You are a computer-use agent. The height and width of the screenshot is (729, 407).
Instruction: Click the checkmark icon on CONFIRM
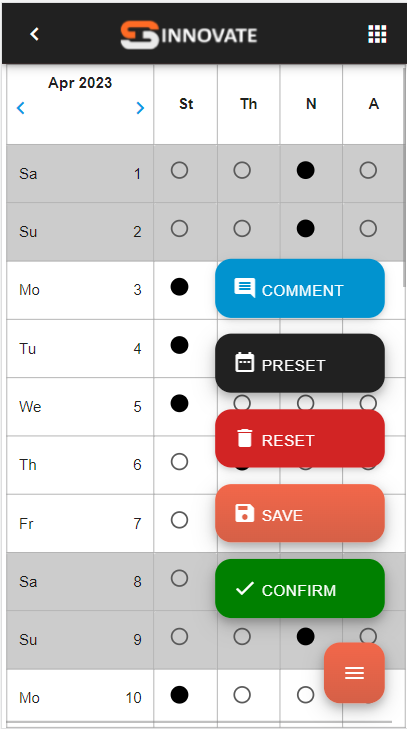[245, 589]
